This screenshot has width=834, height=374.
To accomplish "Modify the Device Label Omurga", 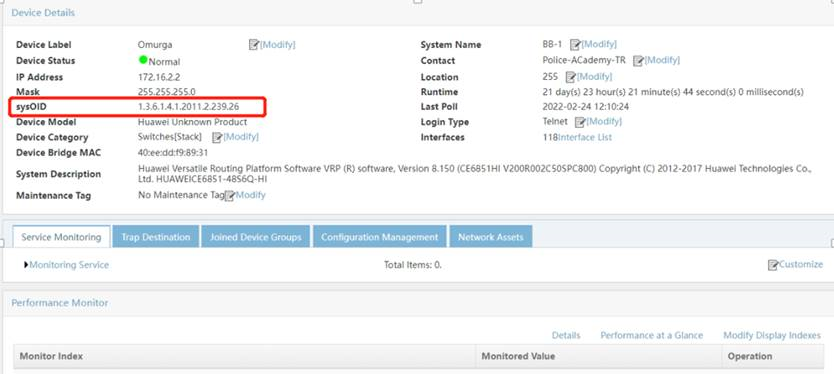I will [277, 45].
